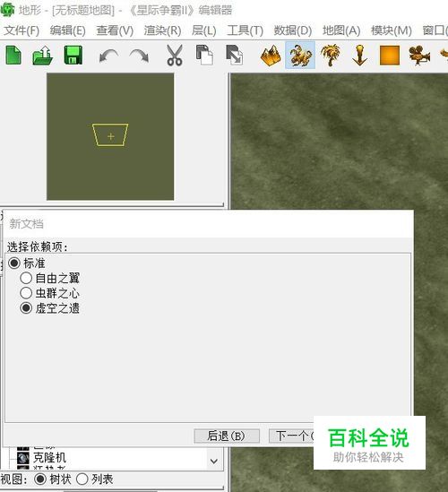Select the 虚空之遗 radio option

pyautogui.click(x=26, y=308)
